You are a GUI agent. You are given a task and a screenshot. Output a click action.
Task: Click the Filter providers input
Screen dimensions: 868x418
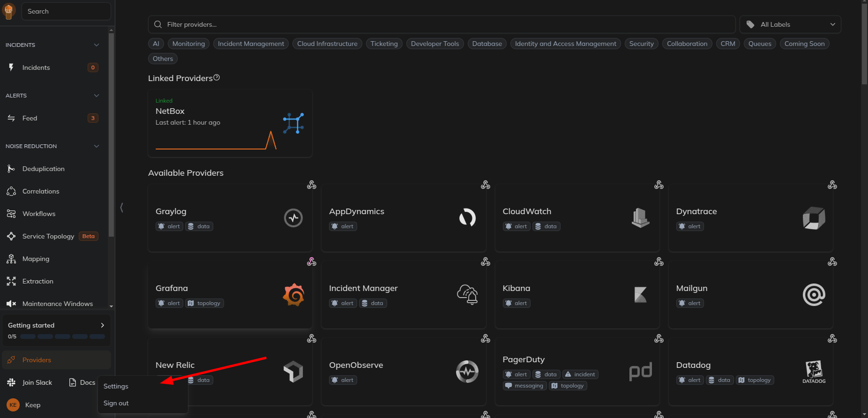coord(441,24)
